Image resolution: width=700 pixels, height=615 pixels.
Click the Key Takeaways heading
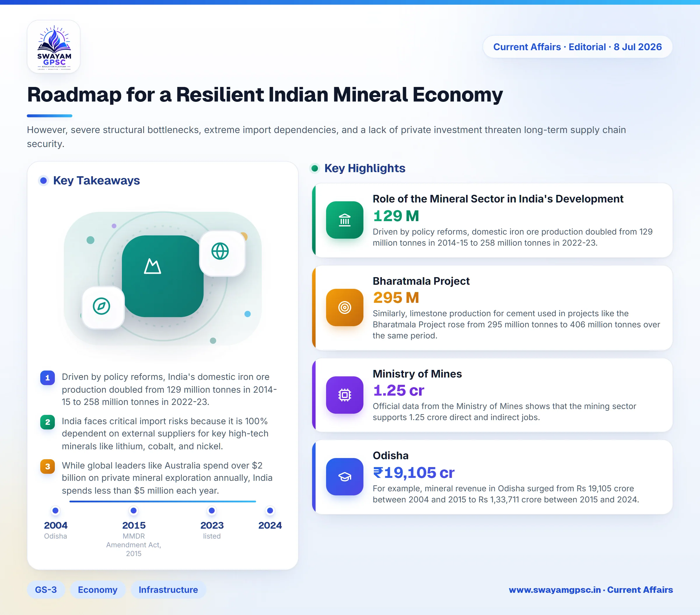(x=96, y=181)
